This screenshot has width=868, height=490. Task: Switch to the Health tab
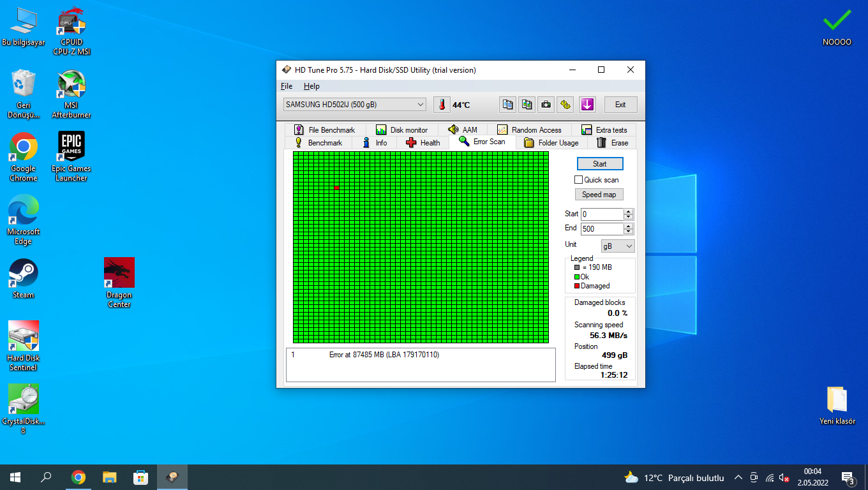(423, 143)
